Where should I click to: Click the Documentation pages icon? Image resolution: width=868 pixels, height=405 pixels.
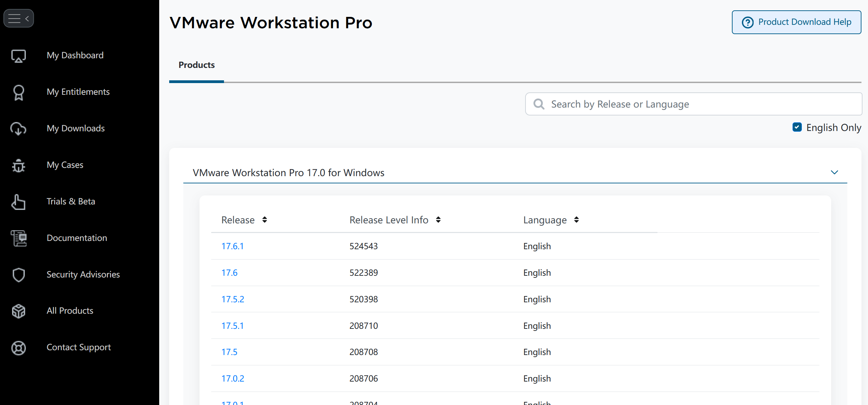[x=19, y=239]
